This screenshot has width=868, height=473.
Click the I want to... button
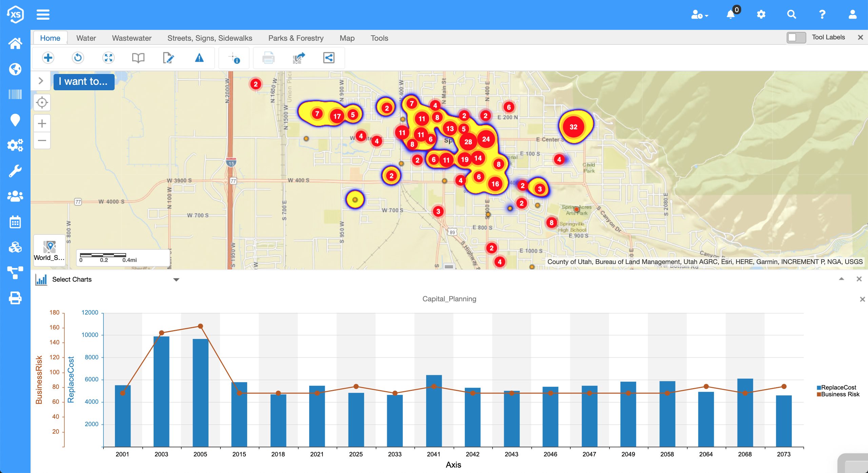point(83,81)
